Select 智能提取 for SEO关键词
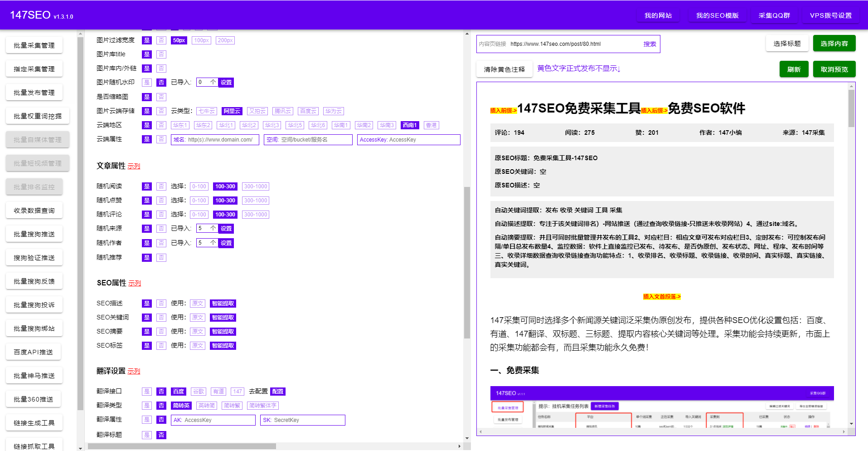This screenshot has width=868, height=451. point(223,318)
